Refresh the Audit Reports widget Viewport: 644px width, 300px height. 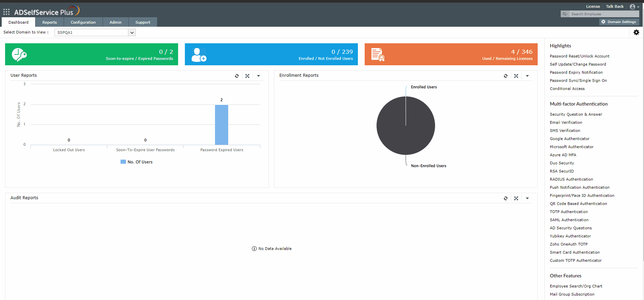[506, 198]
